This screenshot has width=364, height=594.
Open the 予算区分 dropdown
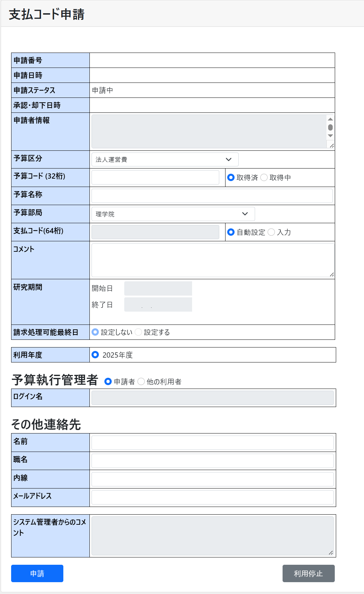[165, 159]
